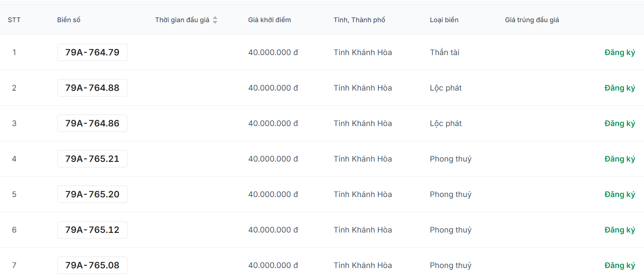644x278 pixels.
Task: Sort by Thời gian đấu giá arrows icon
Action: tap(215, 20)
